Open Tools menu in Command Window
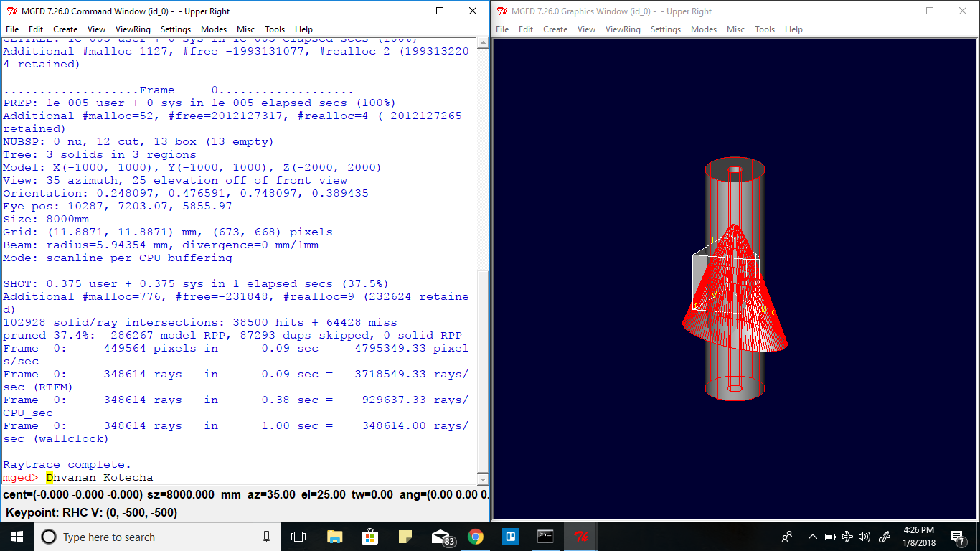The height and width of the screenshot is (551, 980). [275, 29]
